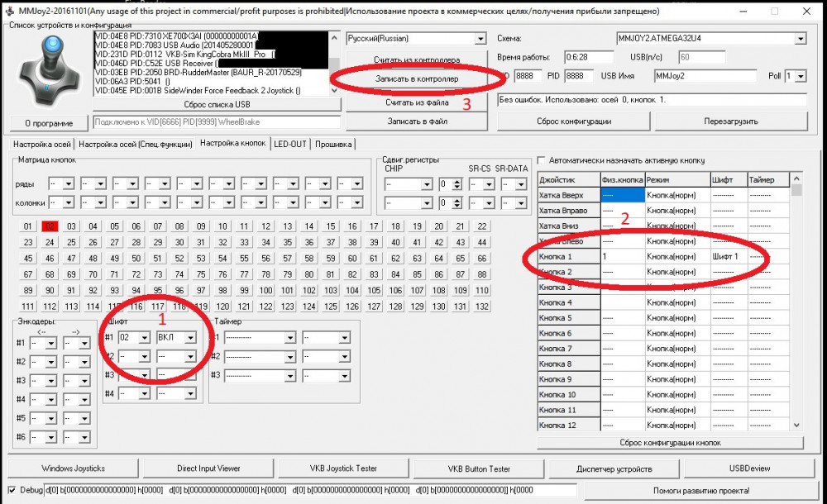Select the Кнопка 1 row in the table

(x=569, y=257)
